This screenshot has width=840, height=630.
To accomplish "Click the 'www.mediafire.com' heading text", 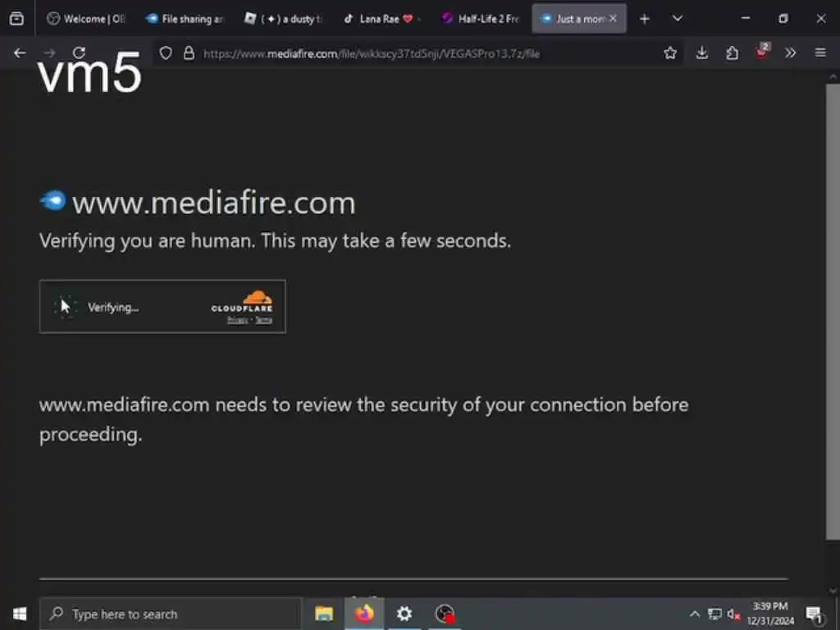I will pyautogui.click(x=214, y=203).
